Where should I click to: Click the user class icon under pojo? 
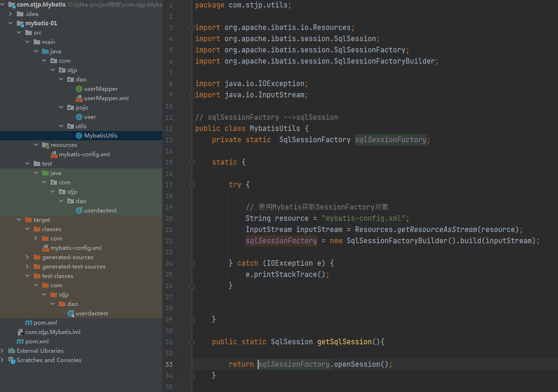click(x=79, y=117)
